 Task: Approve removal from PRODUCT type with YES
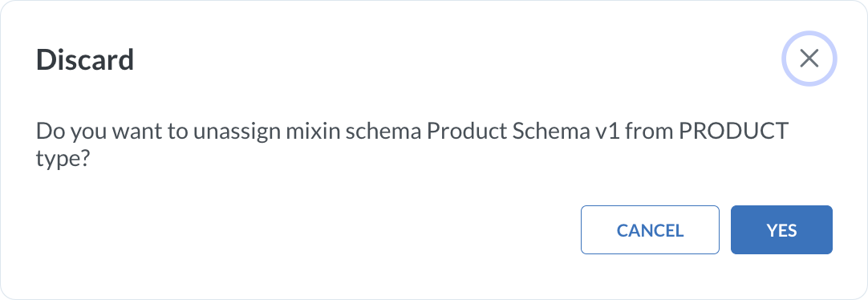click(781, 229)
